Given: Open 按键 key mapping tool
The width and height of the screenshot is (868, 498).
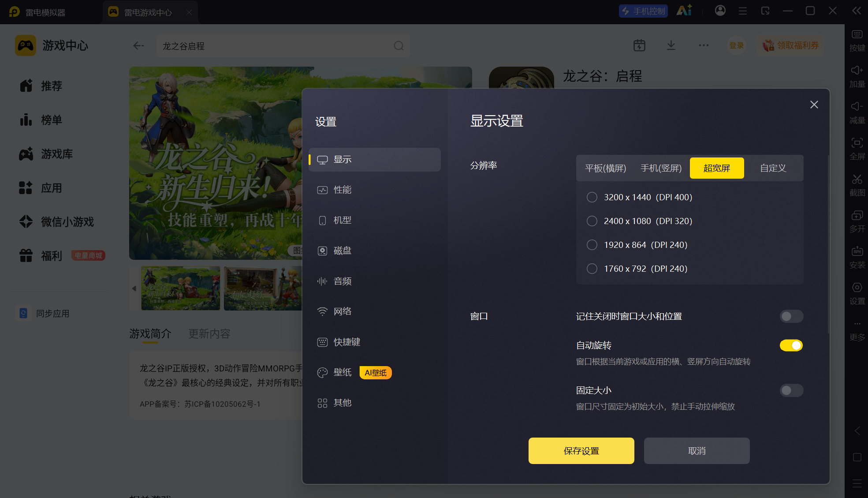Looking at the screenshot, I should [857, 41].
